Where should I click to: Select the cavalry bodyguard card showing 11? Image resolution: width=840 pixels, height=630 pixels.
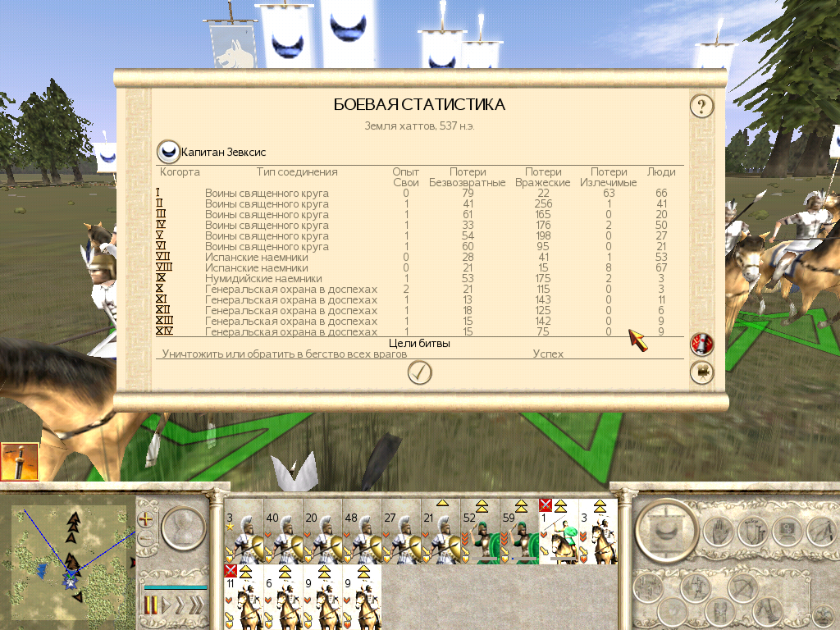point(244,597)
